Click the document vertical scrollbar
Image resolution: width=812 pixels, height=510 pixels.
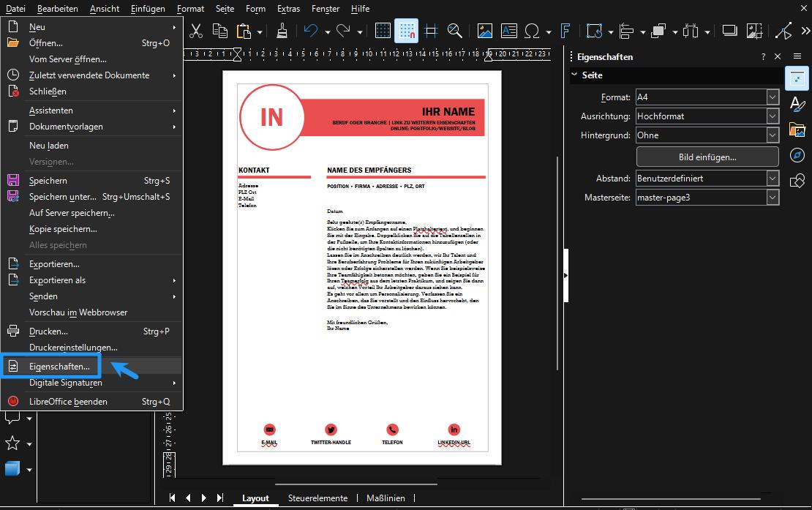click(x=557, y=263)
